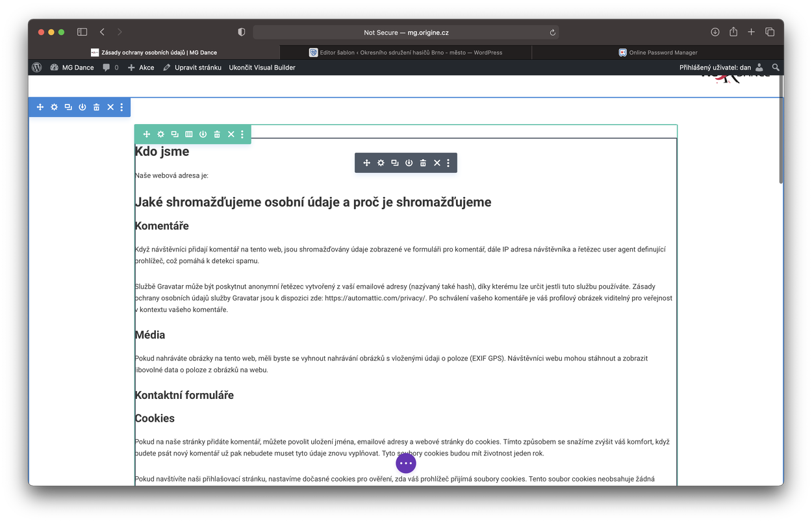Click Ukončit Visual Builder link
812x523 pixels.
[262, 68]
